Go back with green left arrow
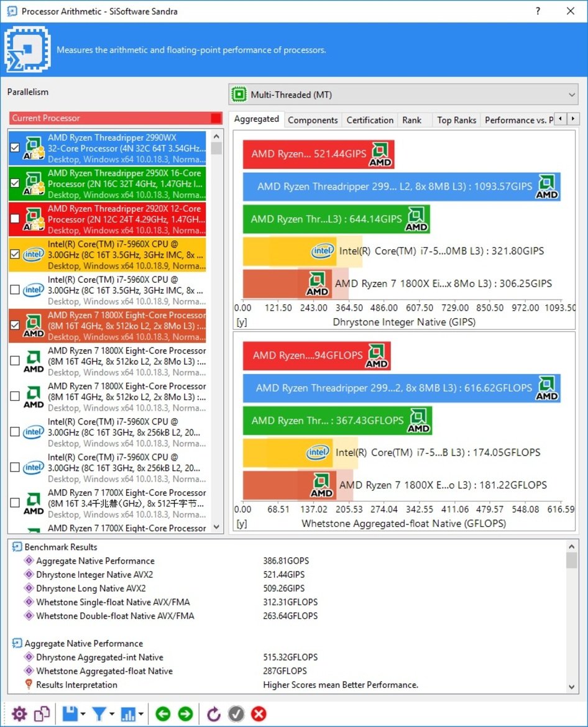Image resolution: width=588 pixels, height=727 pixels. coord(163,713)
